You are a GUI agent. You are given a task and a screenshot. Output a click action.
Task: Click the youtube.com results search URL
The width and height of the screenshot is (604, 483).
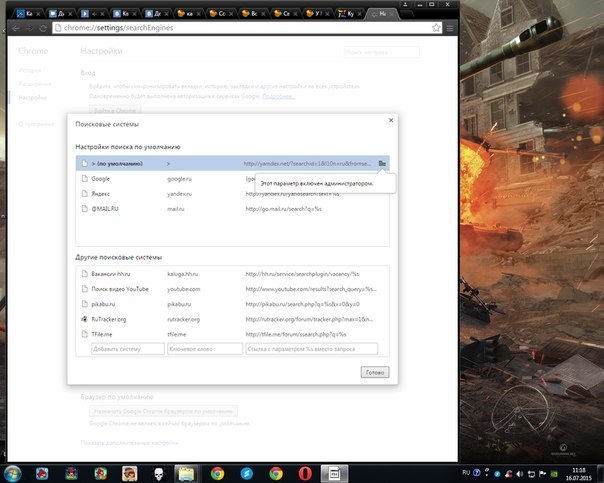pos(311,289)
